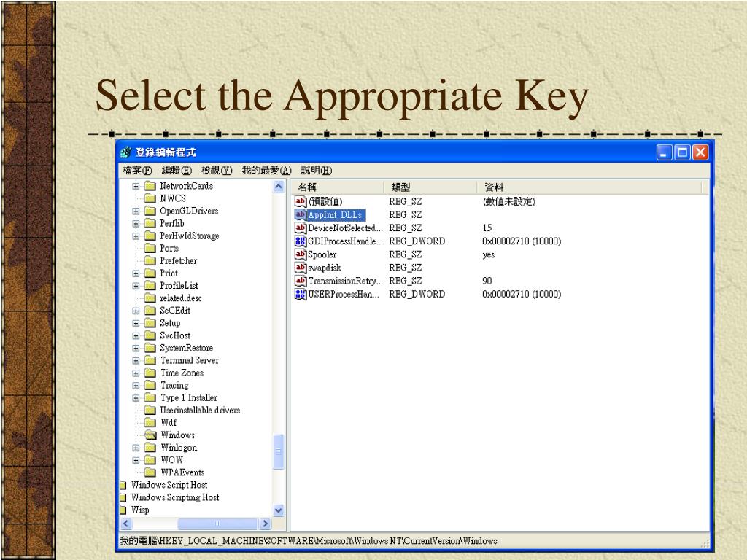Maximize the registry editor window
The image size is (747, 560).
click(x=683, y=152)
